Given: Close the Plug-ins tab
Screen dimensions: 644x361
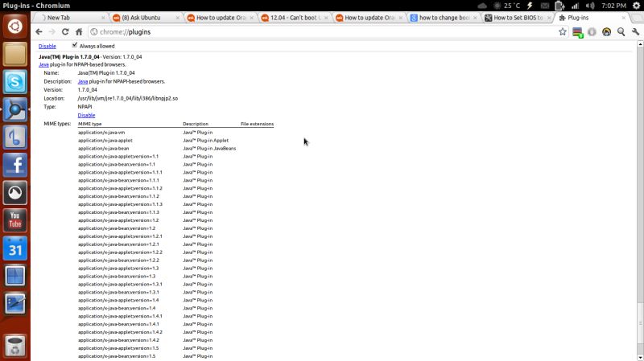Looking at the screenshot, I should pos(623,18).
